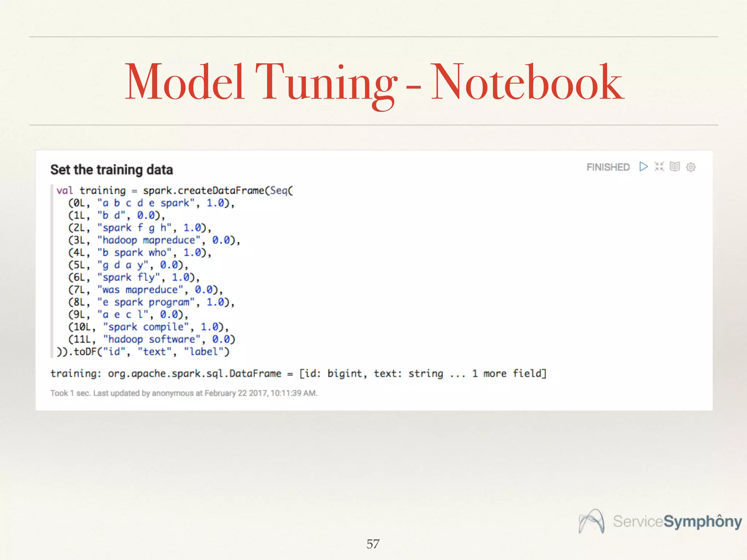747x560 pixels.
Task: Run the paragraph with the play icon
Action: point(643,167)
